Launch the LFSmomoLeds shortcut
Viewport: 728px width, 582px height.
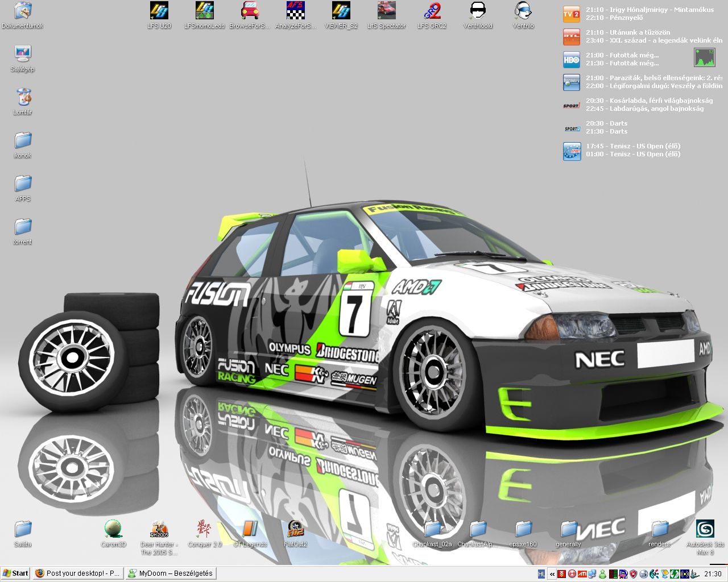coord(205,15)
